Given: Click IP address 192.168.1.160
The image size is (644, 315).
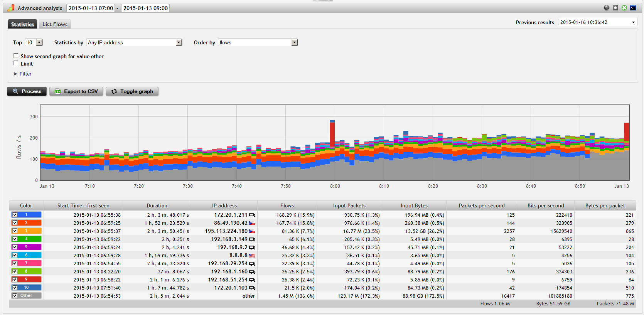Looking at the screenshot, I should pyautogui.click(x=229, y=271).
